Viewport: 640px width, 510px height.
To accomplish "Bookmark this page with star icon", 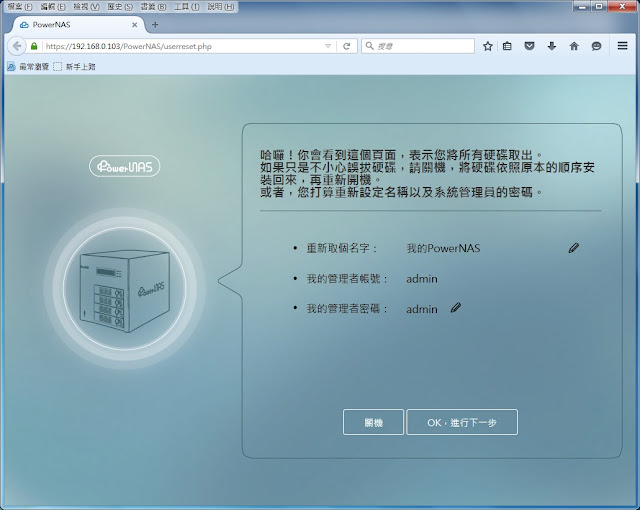I will point(487,46).
